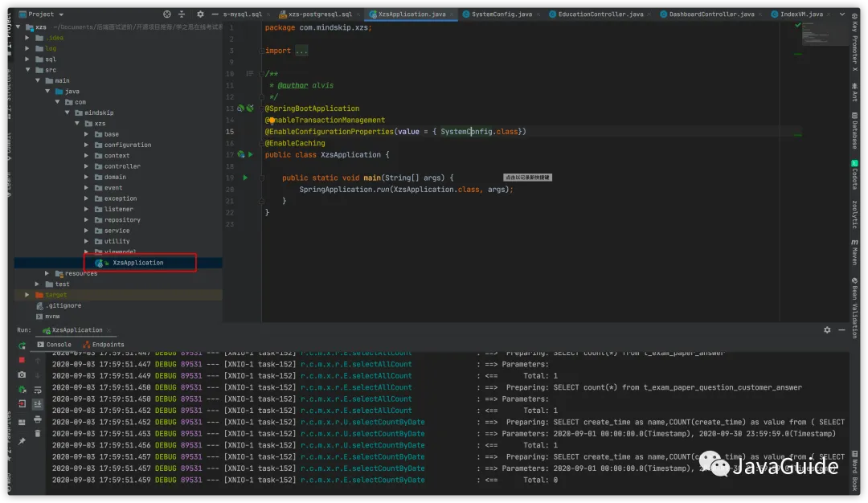Image resolution: width=868 pixels, height=503 pixels.
Task: Open the Database tool window
Action: [x=854, y=130]
